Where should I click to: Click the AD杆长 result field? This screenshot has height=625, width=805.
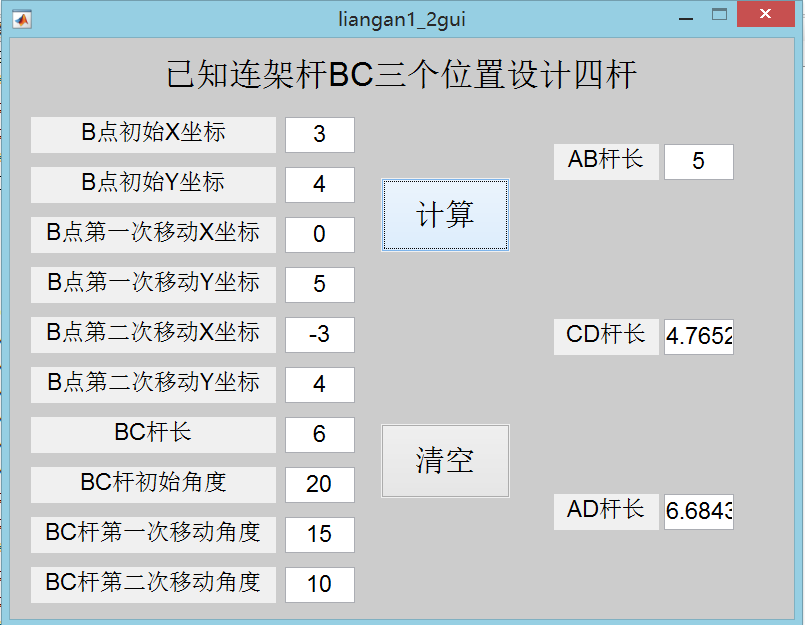click(x=699, y=512)
